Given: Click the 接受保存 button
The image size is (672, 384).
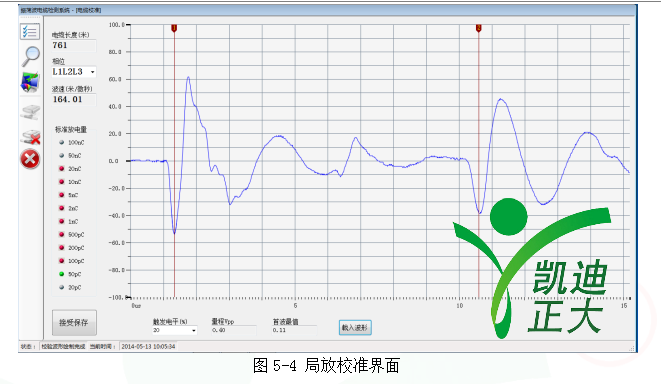Looking at the screenshot, I should [x=74, y=323].
